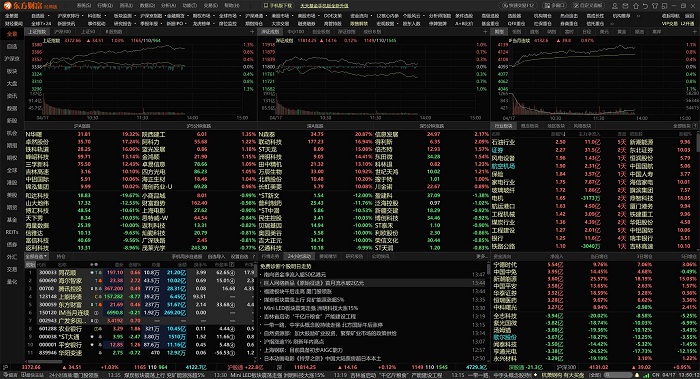This screenshot has width=700, height=379.
Task: Select 平安银行 row in watchlist
Action: [140, 345]
